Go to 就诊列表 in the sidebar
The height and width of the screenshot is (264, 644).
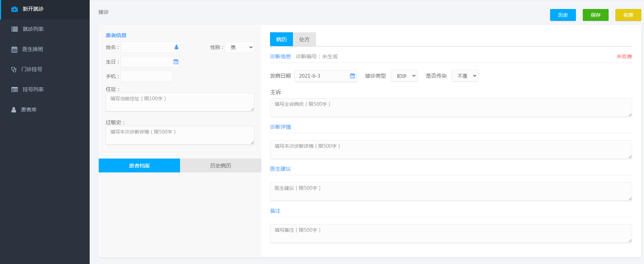[x=45, y=29]
